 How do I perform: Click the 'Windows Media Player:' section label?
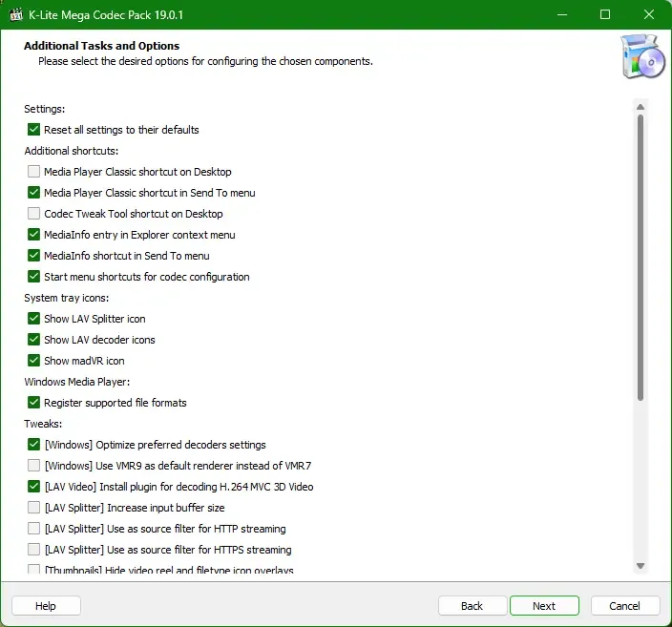pyautogui.click(x=76, y=382)
